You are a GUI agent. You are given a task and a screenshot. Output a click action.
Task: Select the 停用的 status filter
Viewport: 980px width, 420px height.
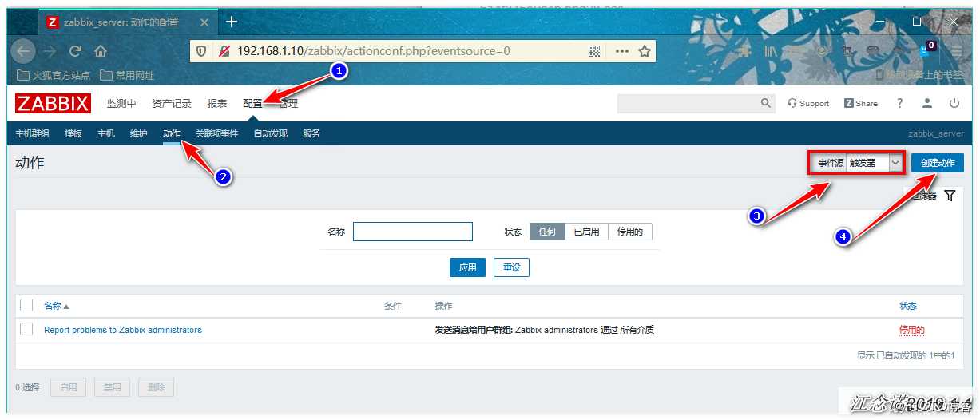[x=630, y=232]
